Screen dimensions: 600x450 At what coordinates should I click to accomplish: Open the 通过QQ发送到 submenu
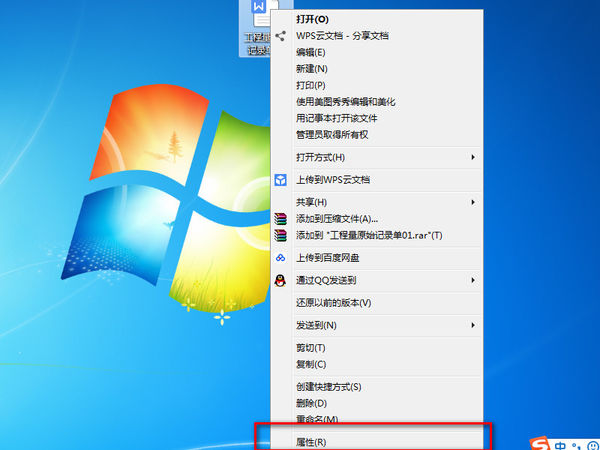(377, 280)
